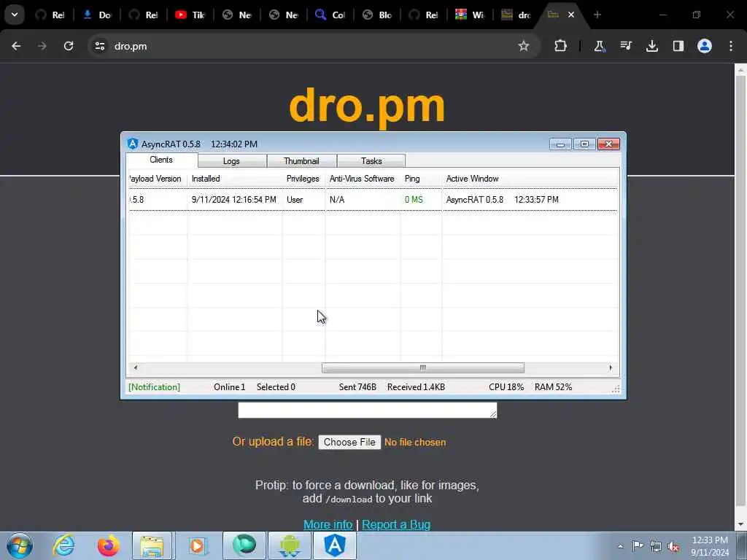
Task: Open the green round app taskbar icon
Action: point(244,545)
